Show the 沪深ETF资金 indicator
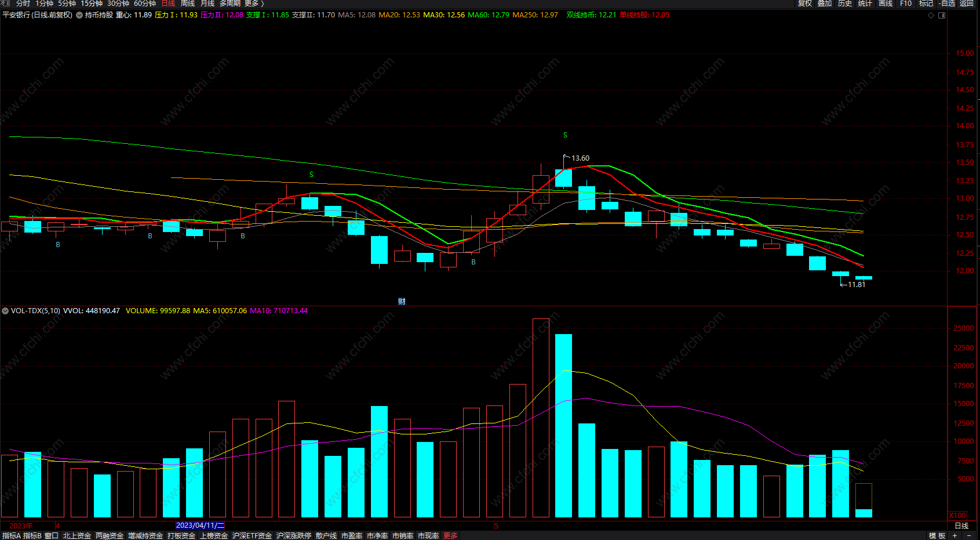 (252, 536)
